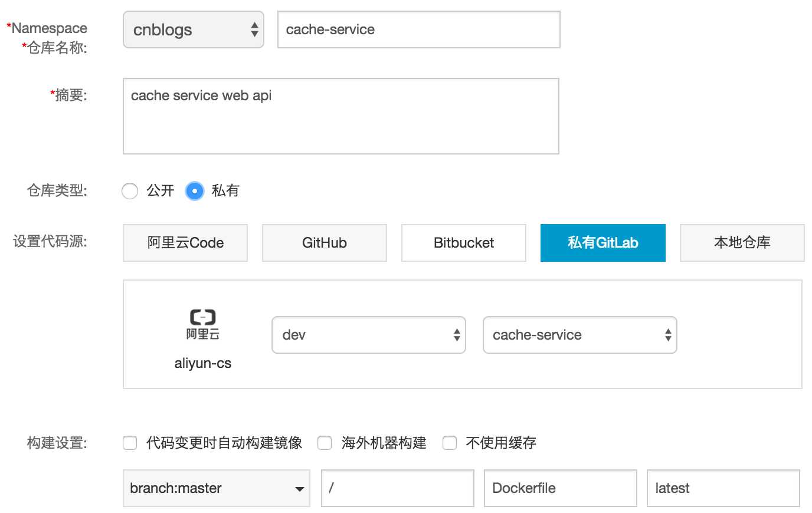Enable 不使用缓存 checkbox
Image resolution: width=812 pixels, height=513 pixels.
coord(450,443)
